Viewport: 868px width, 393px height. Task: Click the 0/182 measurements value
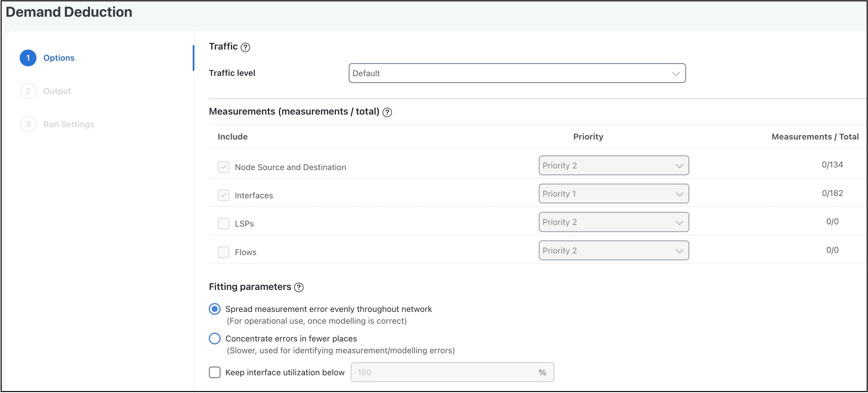coord(832,193)
